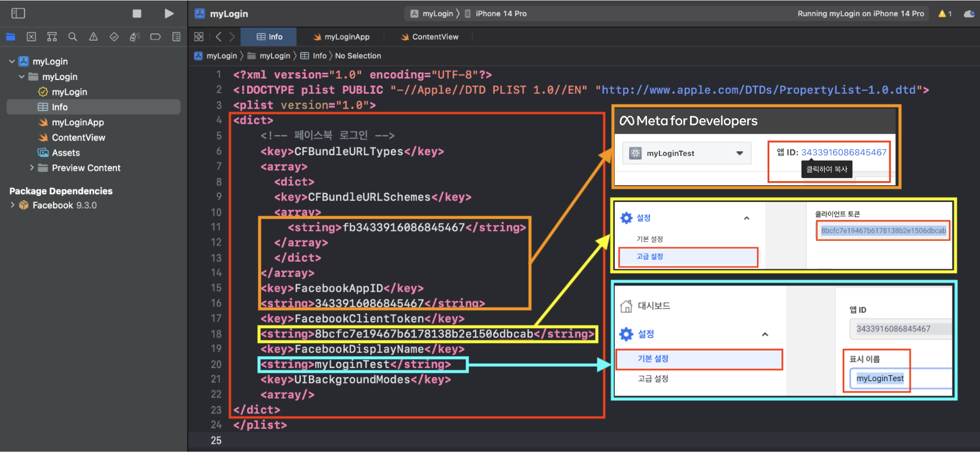Choose iPhone 14 Pro run destination
980x454 pixels.
click(495, 14)
